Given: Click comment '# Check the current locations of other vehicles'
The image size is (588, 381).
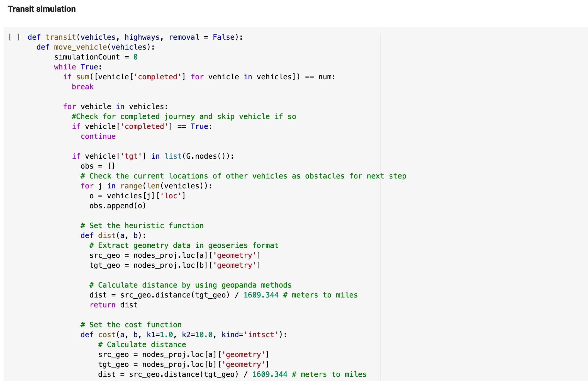Looking at the screenshot, I should click(x=243, y=176).
